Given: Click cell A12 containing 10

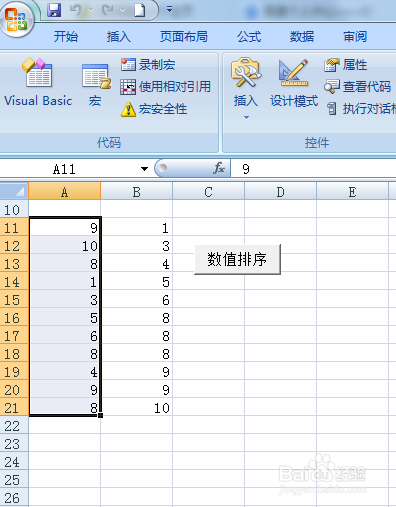Looking at the screenshot, I should (x=65, y=245).
